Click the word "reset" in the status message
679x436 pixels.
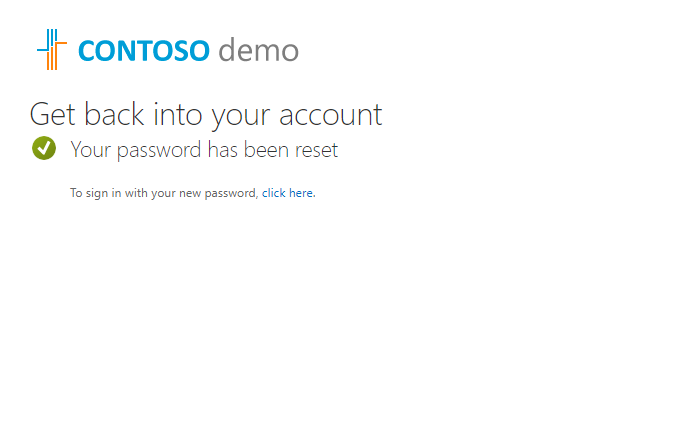[x=317, y=150]
